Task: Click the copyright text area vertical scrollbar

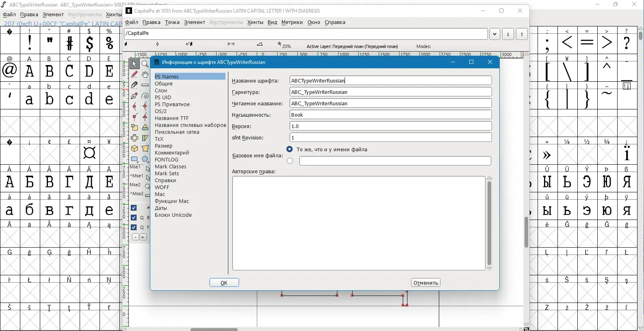Action: click(x=490, y=223)
